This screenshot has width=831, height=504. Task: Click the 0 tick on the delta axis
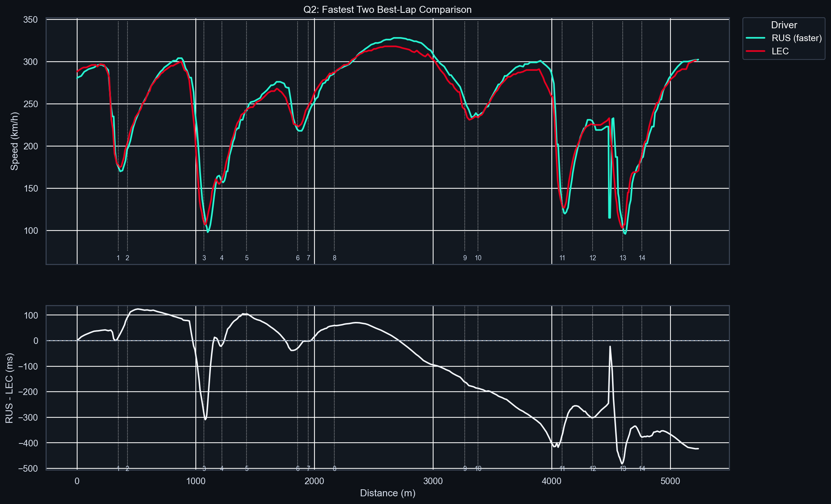[x=36, y=341]
